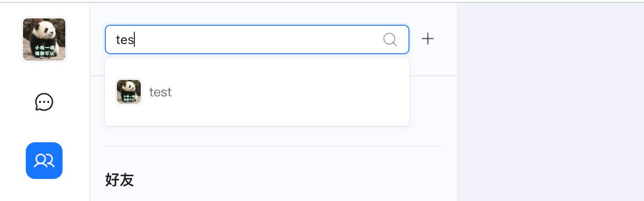Image resolution: width=644 pixels, height=201 pixels.
Task: Place cursor after "tes" in search box
Action: (x=134, y=39)
